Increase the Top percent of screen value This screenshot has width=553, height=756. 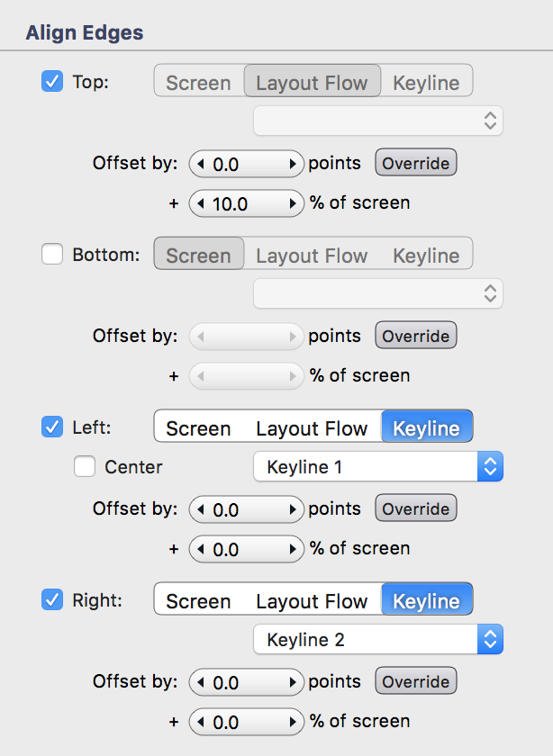(293, 204)
